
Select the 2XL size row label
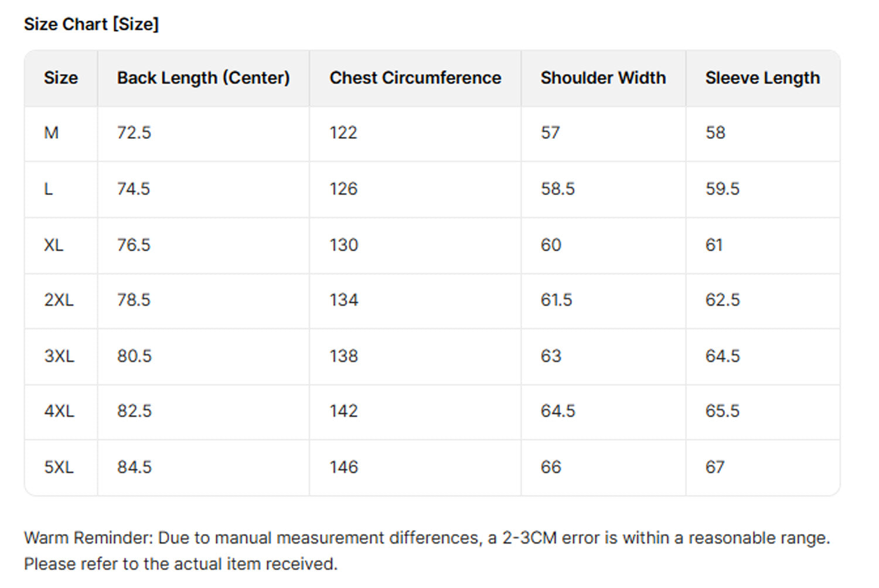59,300
